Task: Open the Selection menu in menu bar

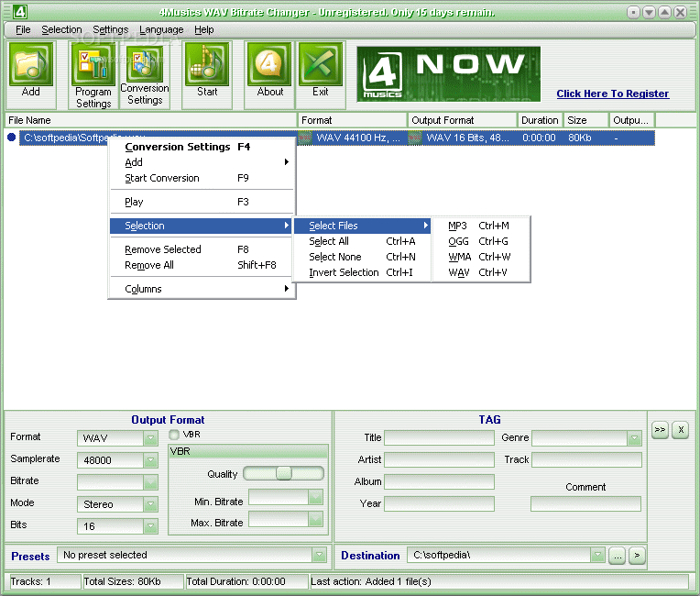Action: tap(61, 30)
